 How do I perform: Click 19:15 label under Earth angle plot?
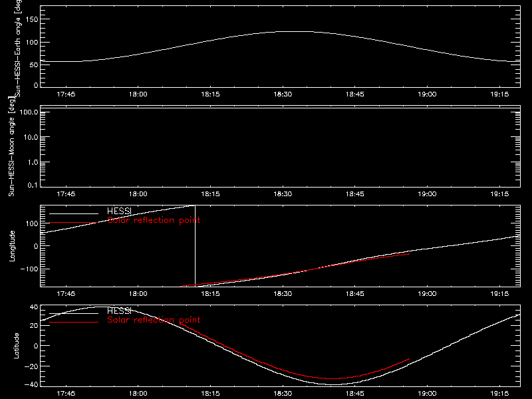click(499, 94)
